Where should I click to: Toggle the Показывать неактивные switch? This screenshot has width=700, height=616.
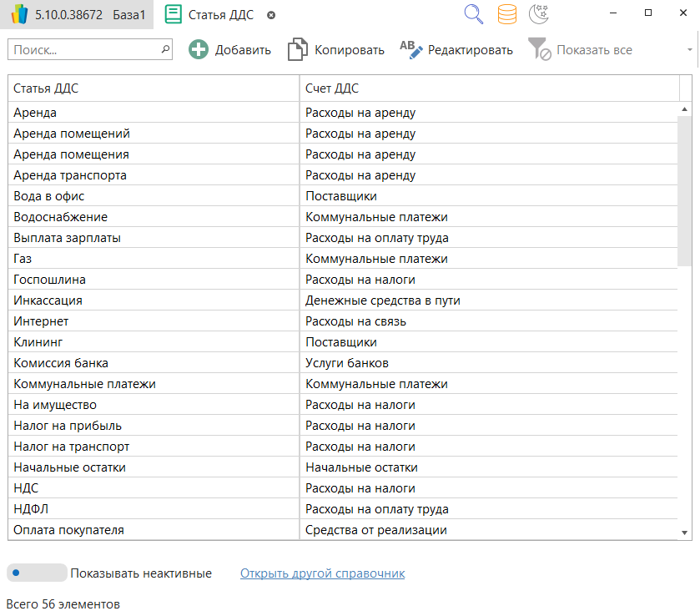coord(37,573)
